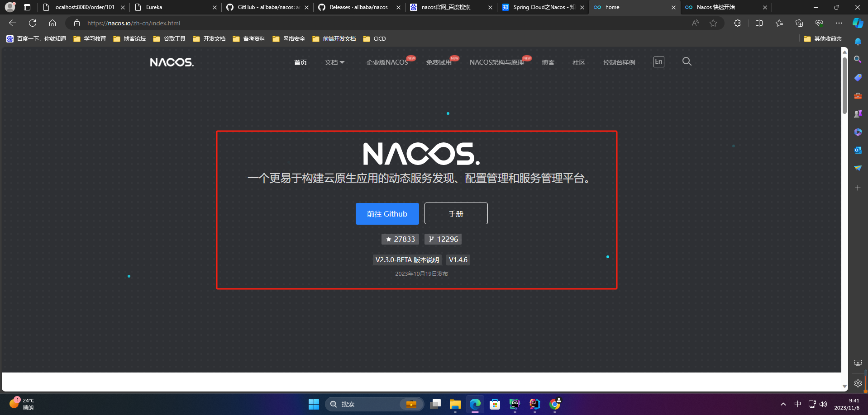Click the 手册 manual button

[456, 213]
